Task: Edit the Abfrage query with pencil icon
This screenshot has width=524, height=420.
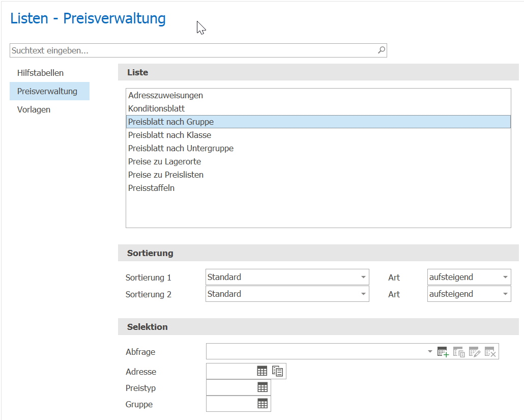Action: pos(475,352)
